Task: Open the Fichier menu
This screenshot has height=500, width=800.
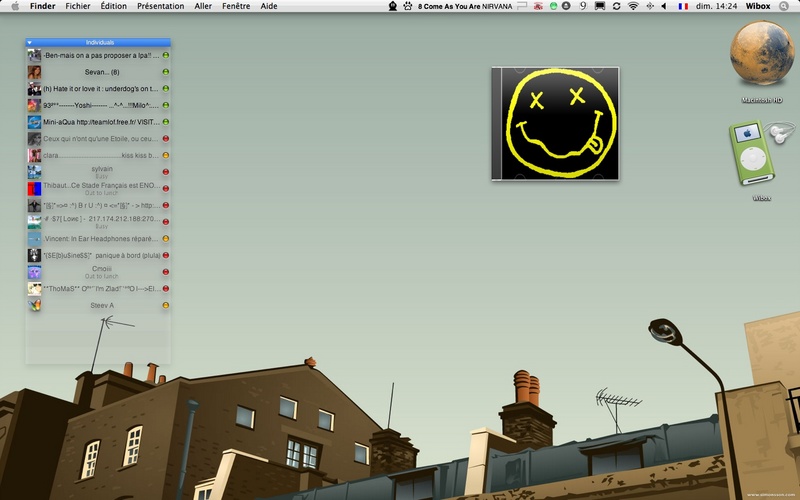Action: pos(78,6)
